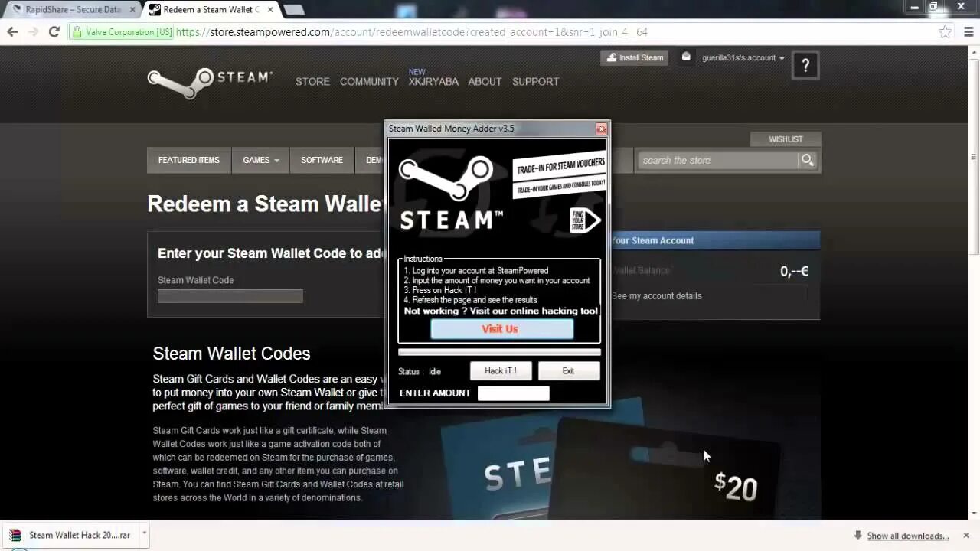Select the Redeem a Steam Wallet tab
Image resolution: width=980 pixels, height=551 pixels.
(211, 9)
